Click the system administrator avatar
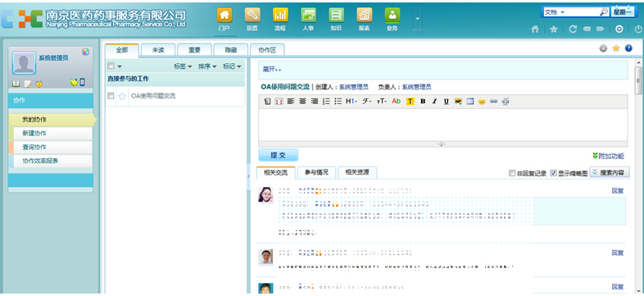The width and height of the screenshot is (644, 296). [x=24, y=63]
